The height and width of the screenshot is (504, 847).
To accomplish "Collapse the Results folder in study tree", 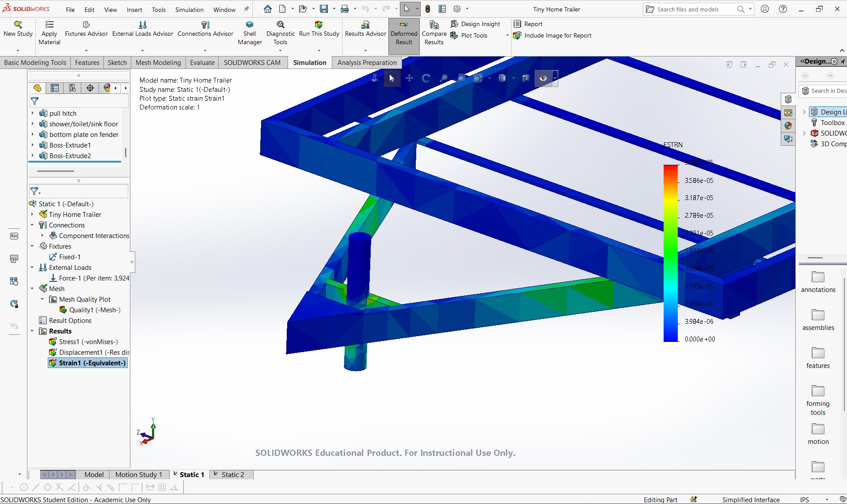I will pyautogui.click(x=32, y=331).
